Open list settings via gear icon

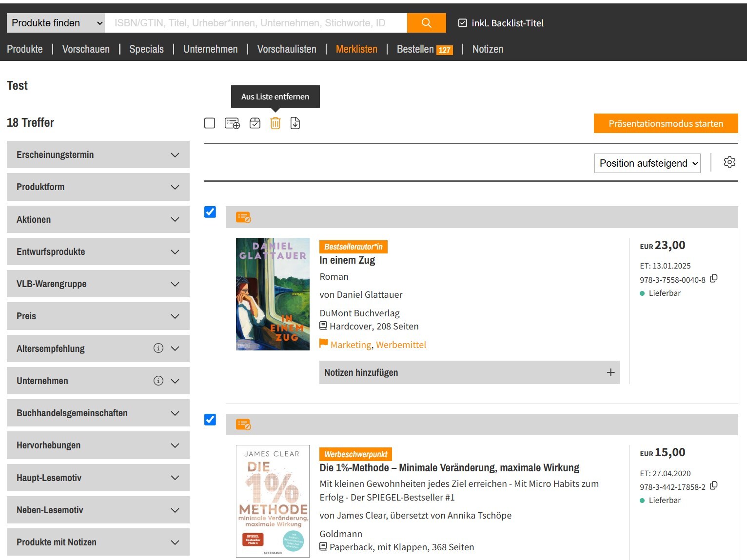[729, 162]
